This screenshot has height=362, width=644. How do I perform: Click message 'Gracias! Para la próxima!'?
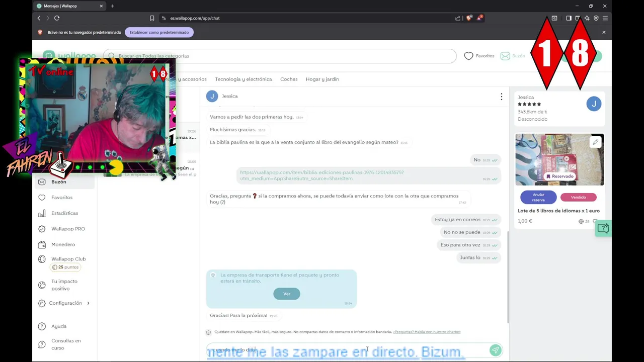click(x=238, y=316)
